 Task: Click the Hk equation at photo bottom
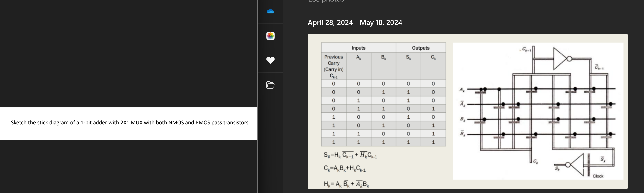pos(346,184)
